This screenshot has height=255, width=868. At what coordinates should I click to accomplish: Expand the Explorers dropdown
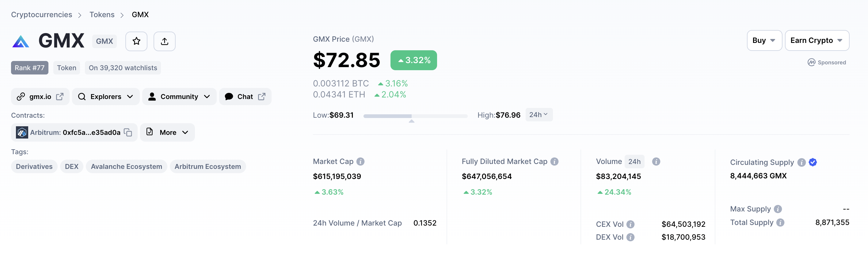(106, 97)
